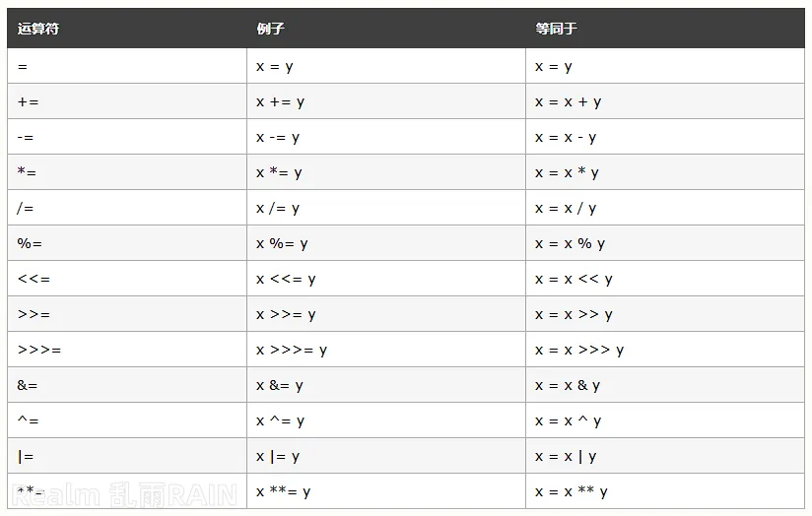Select the x = x + y cell
This screenshot has width=812, height=516.
(568, 101)
